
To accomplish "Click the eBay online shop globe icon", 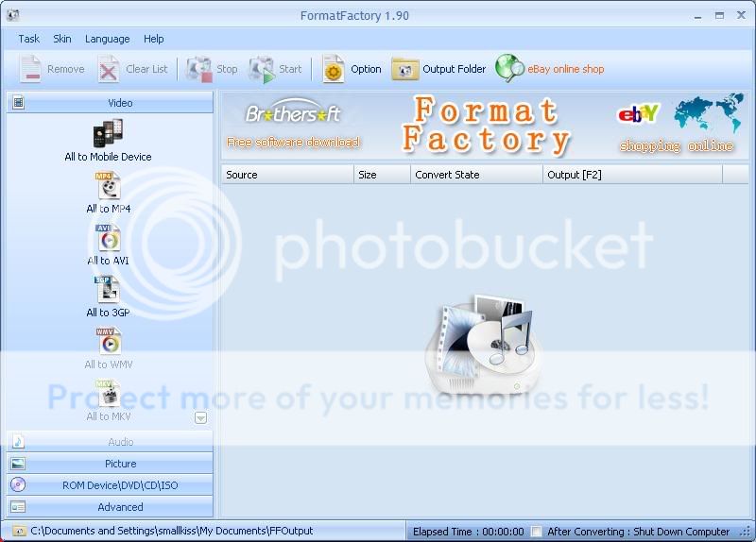I will coord(509,67).
